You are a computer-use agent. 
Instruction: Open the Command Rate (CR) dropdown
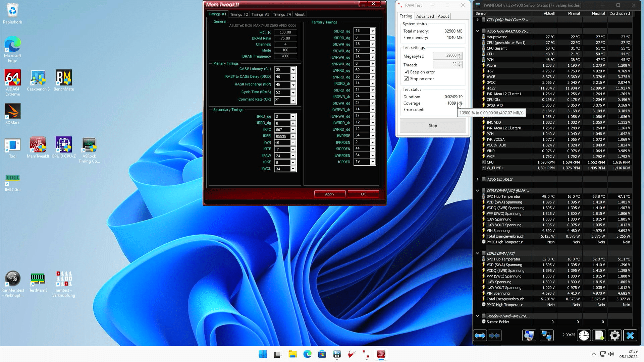pyautogui.click(x=293, y=100)
